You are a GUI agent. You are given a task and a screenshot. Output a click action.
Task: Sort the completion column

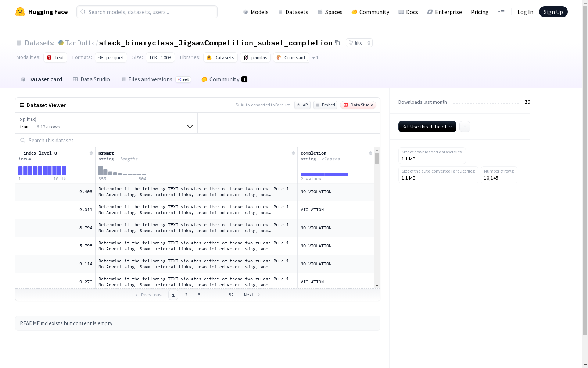pos(370,153)
